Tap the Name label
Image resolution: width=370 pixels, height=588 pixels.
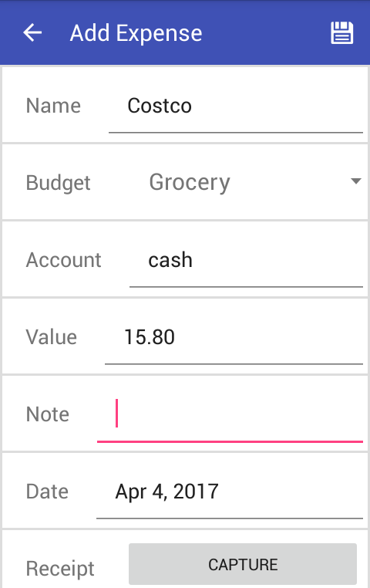pyautogui.click(x=53, y=106)
